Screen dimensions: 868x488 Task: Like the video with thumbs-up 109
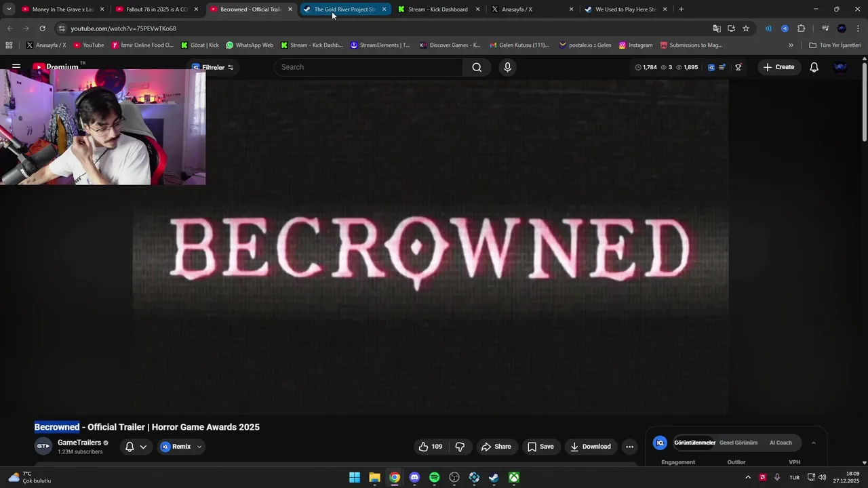tap(431, 447)
